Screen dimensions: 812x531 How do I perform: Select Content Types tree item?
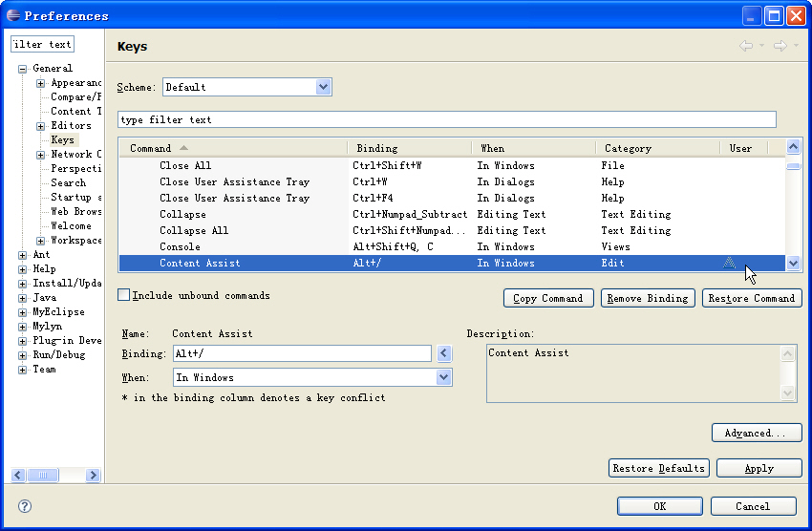[x=75, y=112]
